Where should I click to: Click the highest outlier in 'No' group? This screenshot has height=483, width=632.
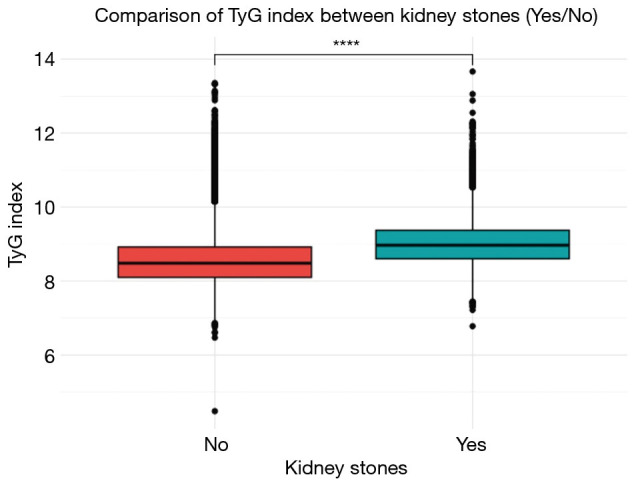(215, 84)
